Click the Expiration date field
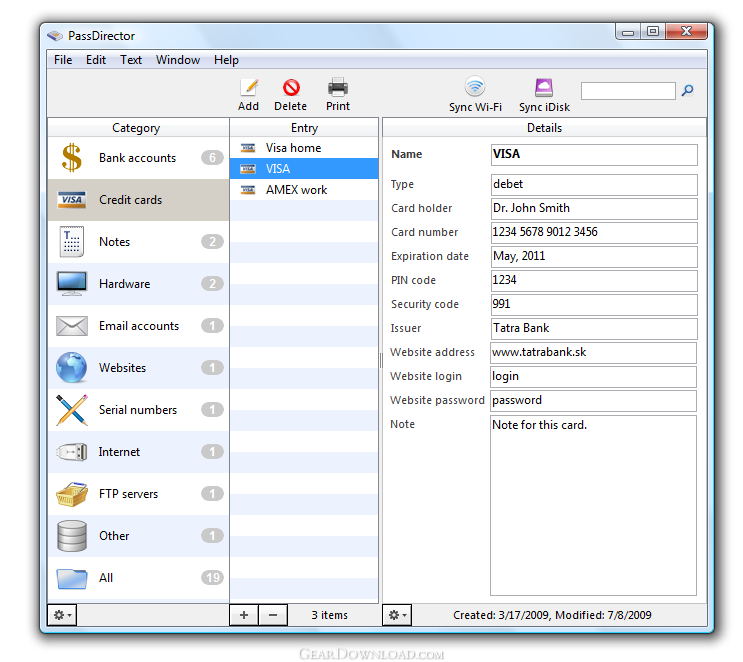Image resolution: width=743 pixels, height=662 pixels. pos(594,257)
